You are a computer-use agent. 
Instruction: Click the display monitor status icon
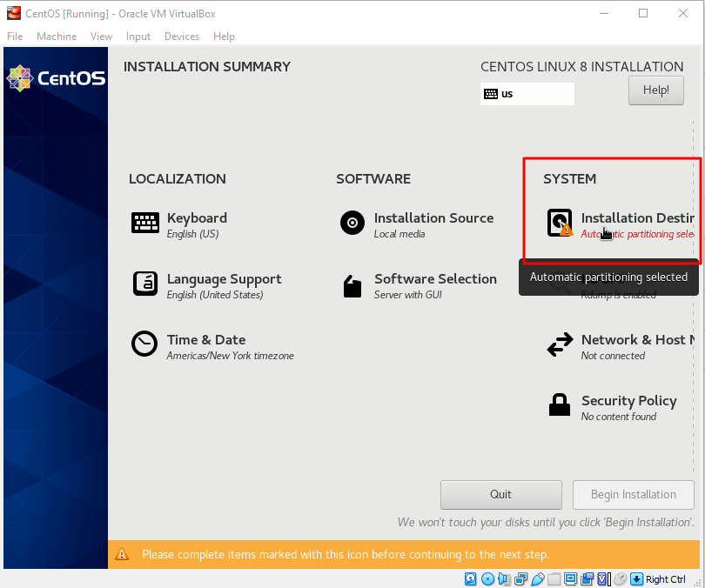[571, 579]
